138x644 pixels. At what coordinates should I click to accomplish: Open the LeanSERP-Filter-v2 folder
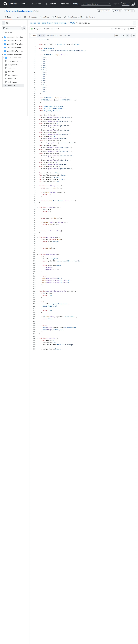(14, 40)
